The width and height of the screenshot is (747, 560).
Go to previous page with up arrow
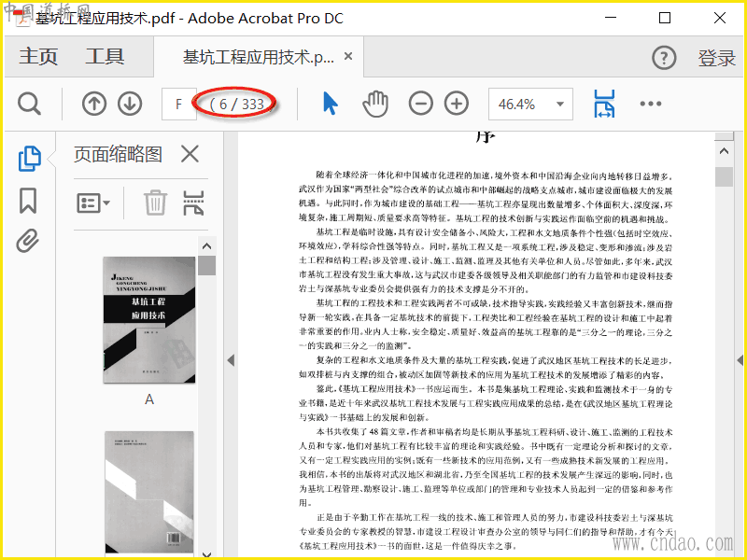[x=94, y=104]
